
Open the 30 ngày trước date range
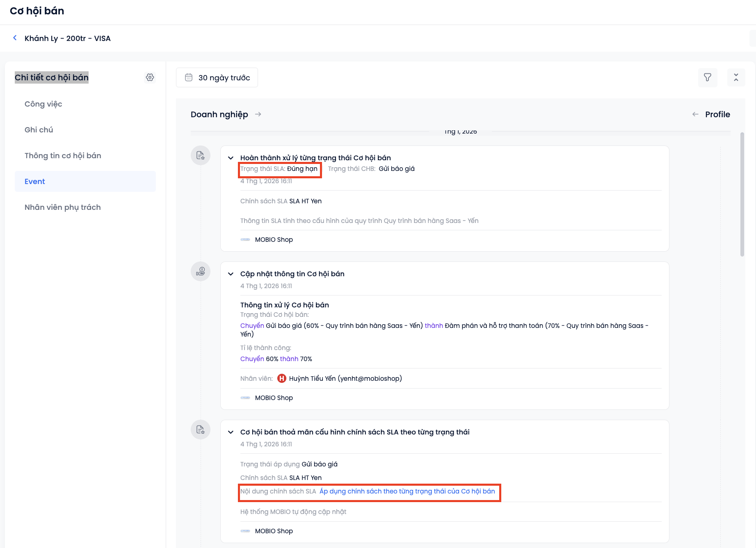224,77
